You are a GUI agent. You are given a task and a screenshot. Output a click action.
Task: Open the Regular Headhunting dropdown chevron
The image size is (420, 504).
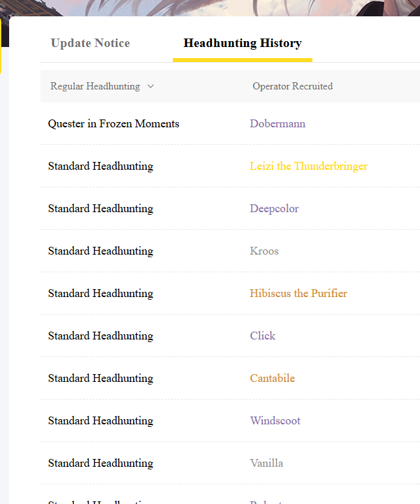[x=151, y=86]
